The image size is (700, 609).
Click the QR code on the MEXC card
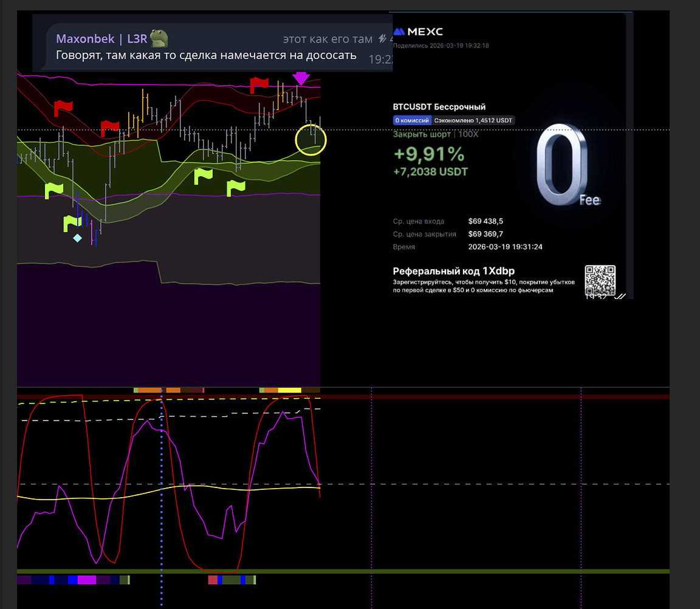click(x=600, y=280)
